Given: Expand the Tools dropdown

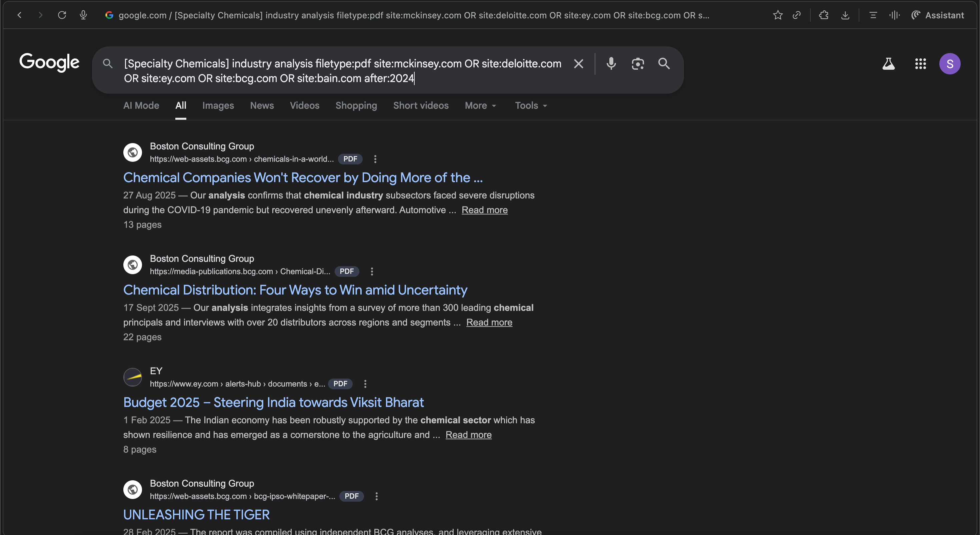Looking at the screenshot, I should 531,105.
